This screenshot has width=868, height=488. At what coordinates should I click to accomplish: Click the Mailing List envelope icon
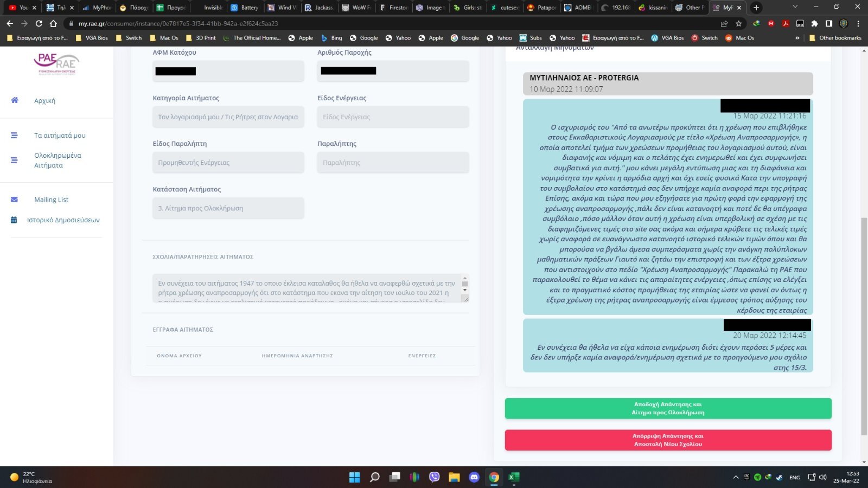14,200
